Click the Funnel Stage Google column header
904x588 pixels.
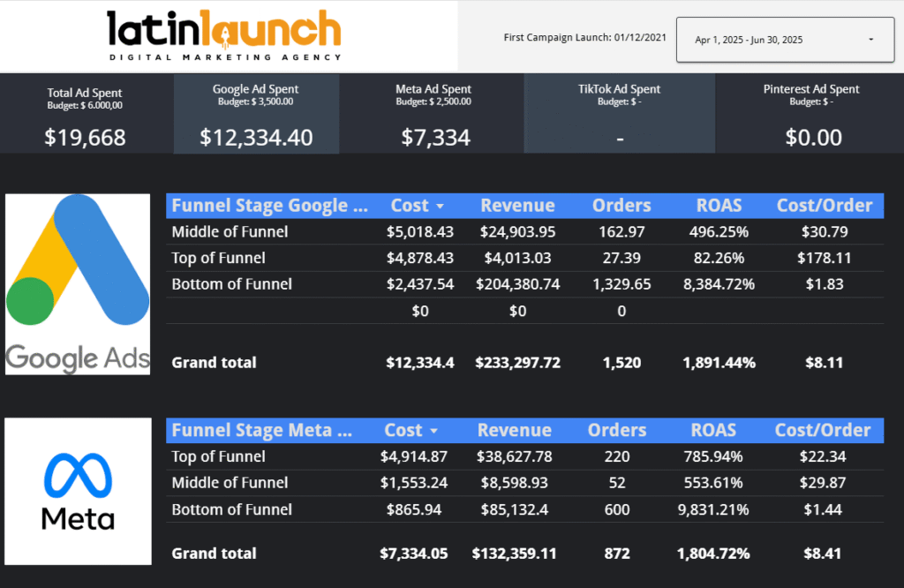[x=270, y=206]
